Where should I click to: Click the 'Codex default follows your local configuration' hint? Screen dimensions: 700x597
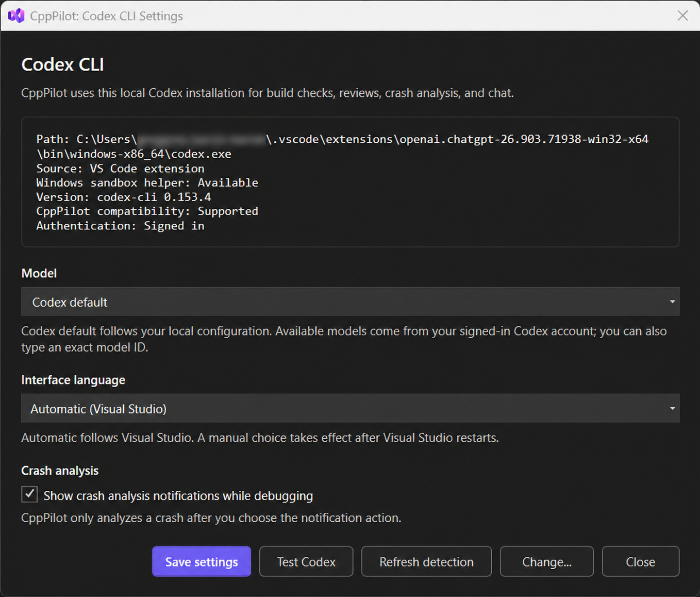point(344,339)
